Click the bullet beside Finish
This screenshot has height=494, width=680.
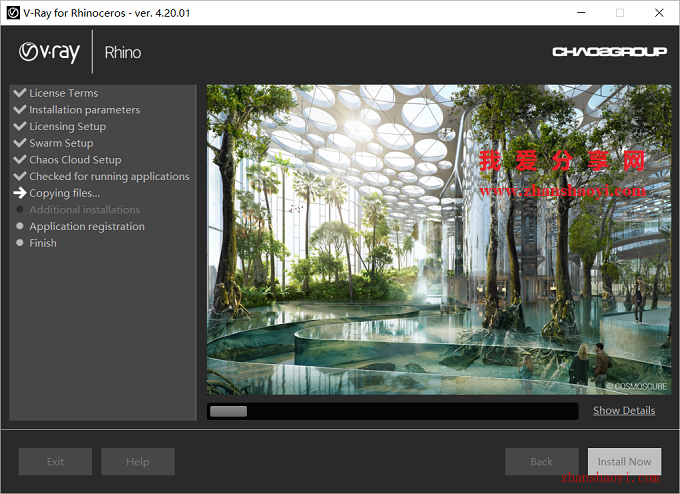point(20,242)
